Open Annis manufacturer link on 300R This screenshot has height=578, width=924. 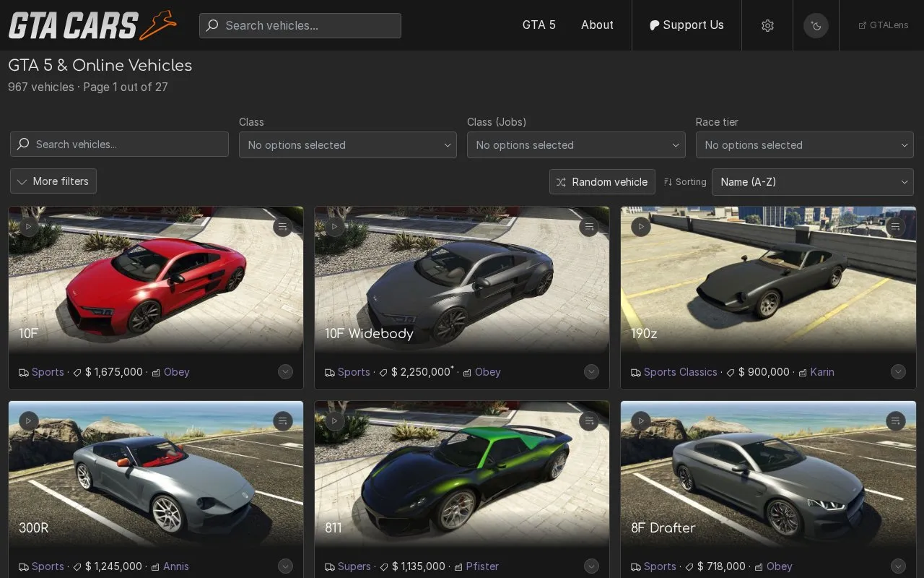pos(176,566)
